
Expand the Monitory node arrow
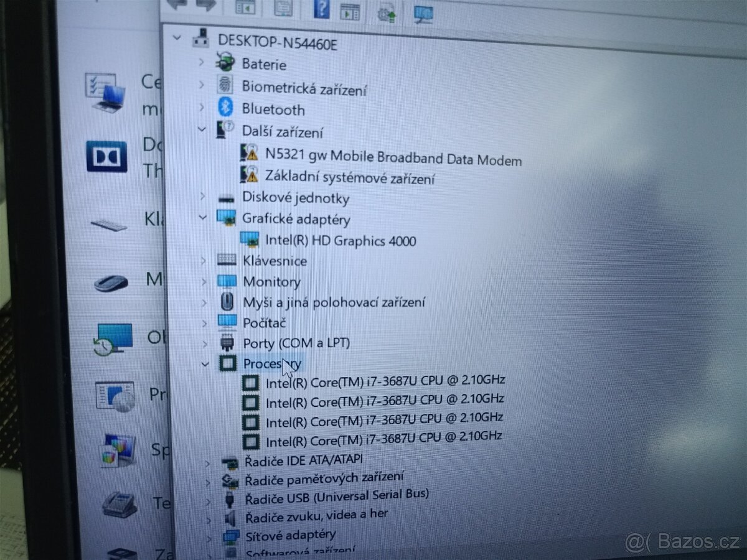203,281
